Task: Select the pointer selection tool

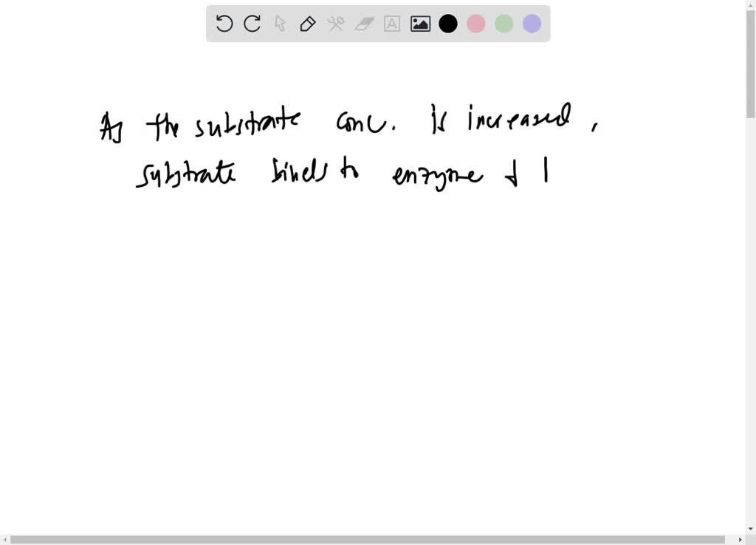Action: (280, 24)
